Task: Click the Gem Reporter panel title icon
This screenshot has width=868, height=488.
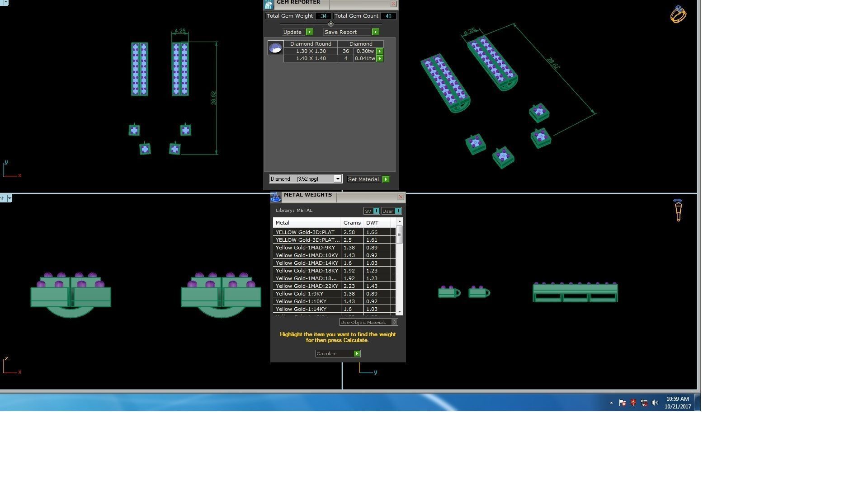Action: pos(269,4)
